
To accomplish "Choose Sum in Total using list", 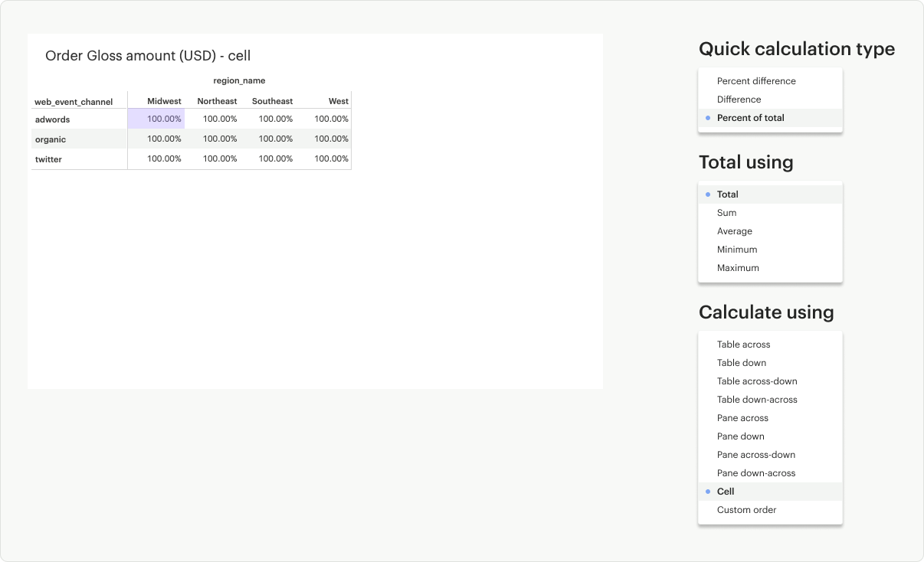I will point(726,213).
